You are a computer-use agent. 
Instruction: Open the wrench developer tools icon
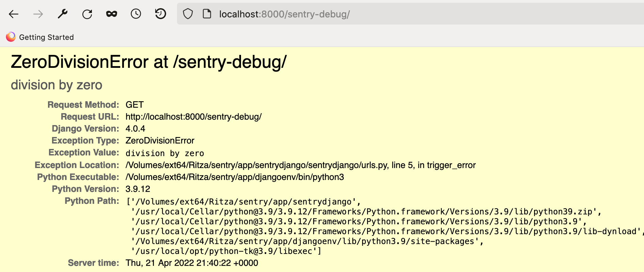63,14
